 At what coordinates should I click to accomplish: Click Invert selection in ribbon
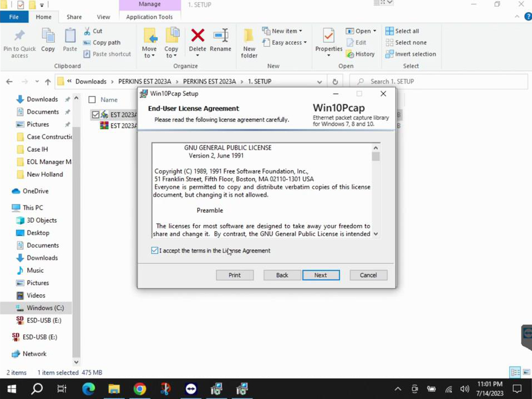pos(411,54)
